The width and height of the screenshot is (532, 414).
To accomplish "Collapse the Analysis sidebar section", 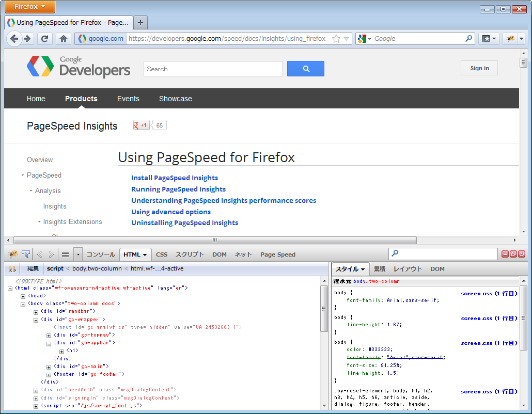I will coord(31,190).
